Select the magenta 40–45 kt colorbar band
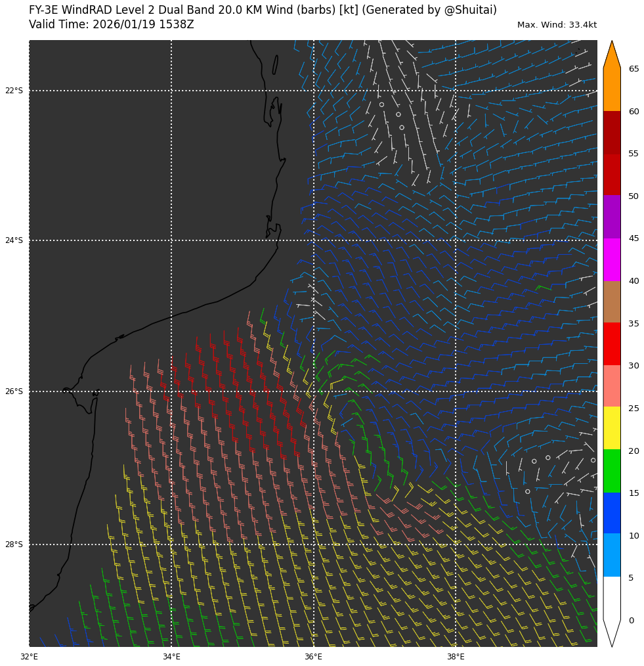Image resolution: width=644 pixels, height=666 pixels. (x=611, y=259)
